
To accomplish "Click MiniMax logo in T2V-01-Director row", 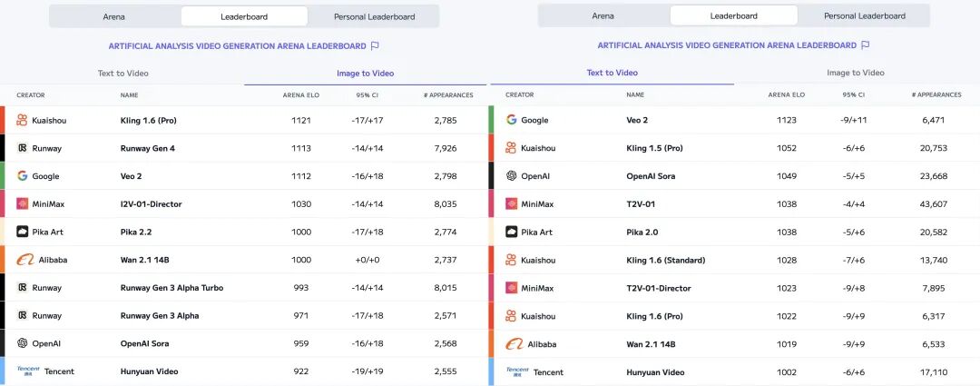I will [511, 288].
